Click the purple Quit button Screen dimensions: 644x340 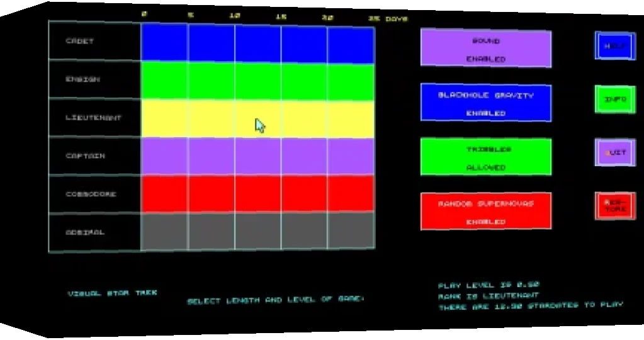pos(615,152)
